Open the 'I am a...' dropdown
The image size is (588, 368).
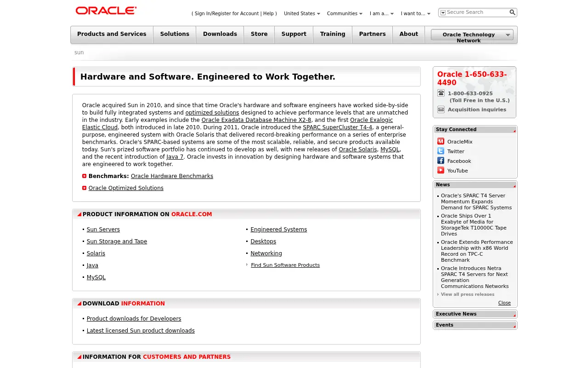click(x=382, y=13)
